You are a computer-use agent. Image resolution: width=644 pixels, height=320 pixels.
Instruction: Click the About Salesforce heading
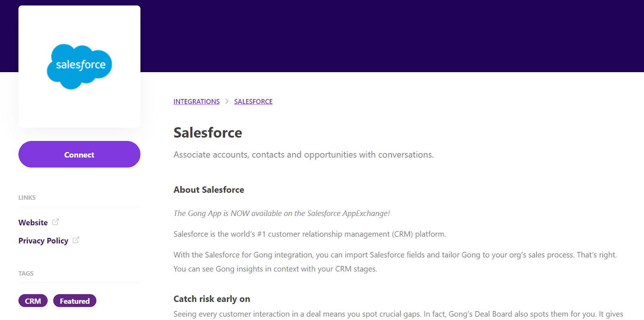coord(208,190)
